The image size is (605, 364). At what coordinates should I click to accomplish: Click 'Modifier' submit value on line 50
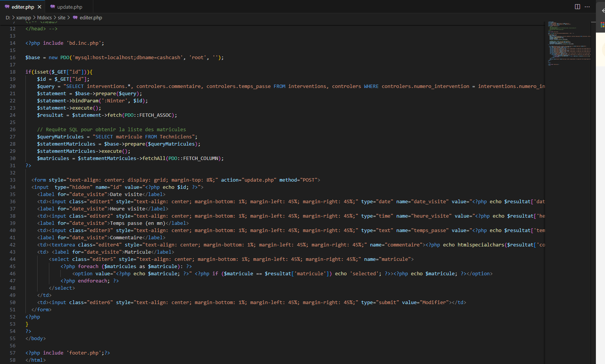pyautogui.click(x=434, y=302)
